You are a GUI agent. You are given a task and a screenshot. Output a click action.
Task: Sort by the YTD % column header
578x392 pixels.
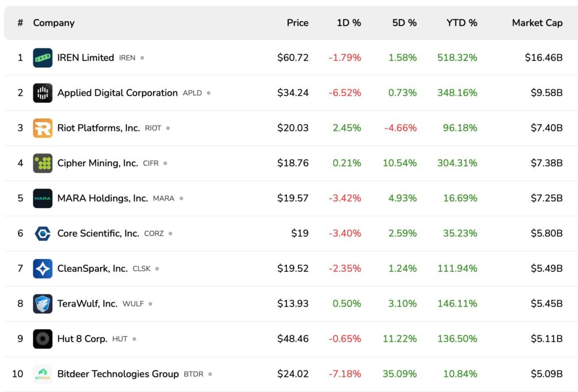(x=462, y=23)
